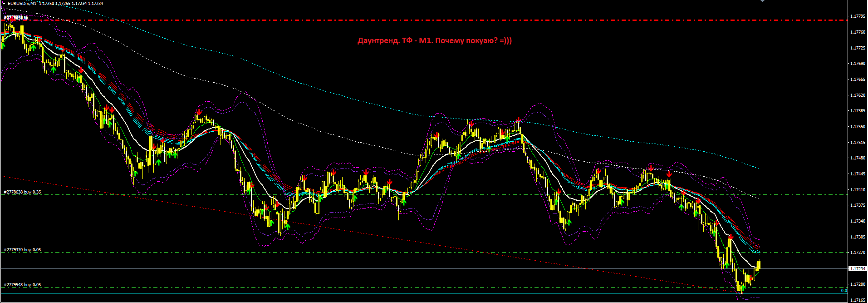Click price scale value 1.17760
This screenshot has width=868, height=303.
click(857, 32)
